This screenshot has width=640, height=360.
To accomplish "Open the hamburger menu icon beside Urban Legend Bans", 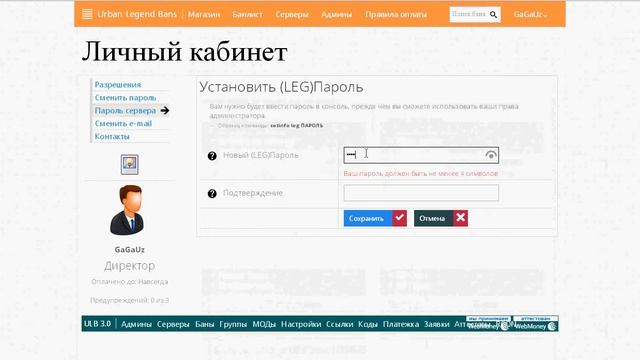I will click(87, 14).
